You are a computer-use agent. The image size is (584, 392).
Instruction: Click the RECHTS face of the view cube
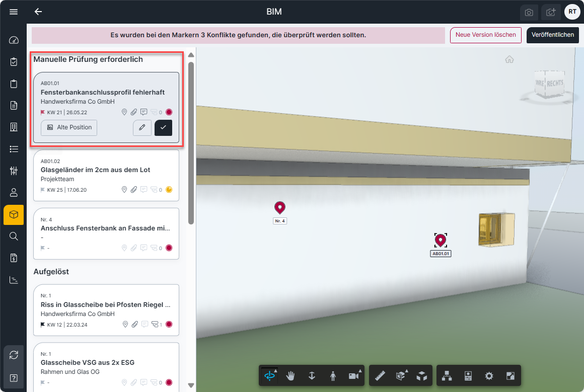point(555,83)
